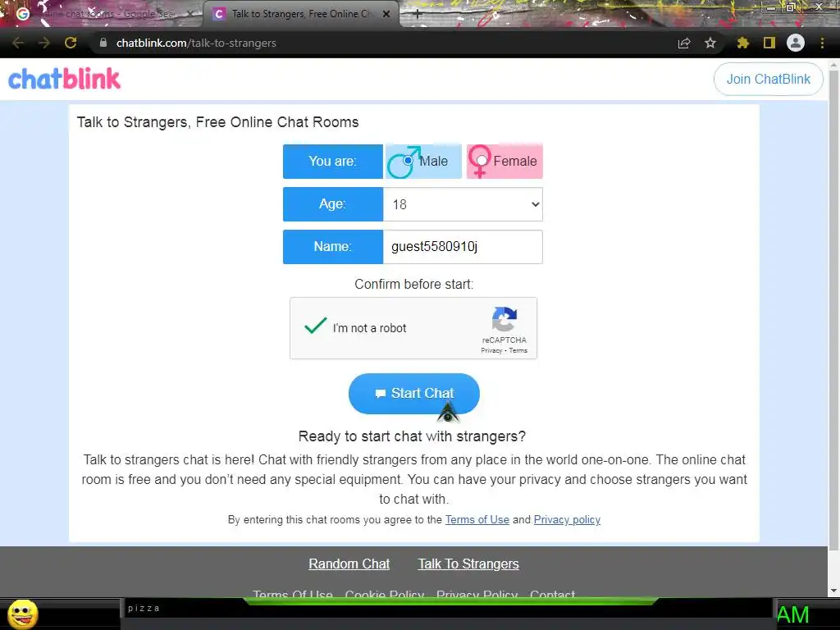Click the browser forward arrow

44,43
